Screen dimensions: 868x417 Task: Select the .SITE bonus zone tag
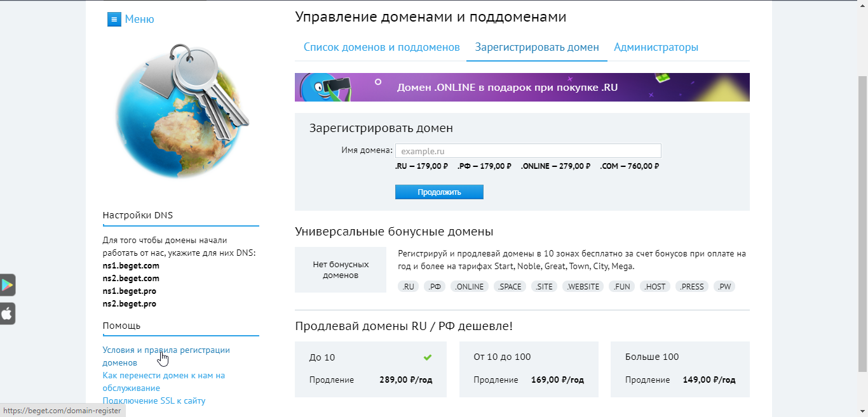[544, 286]
